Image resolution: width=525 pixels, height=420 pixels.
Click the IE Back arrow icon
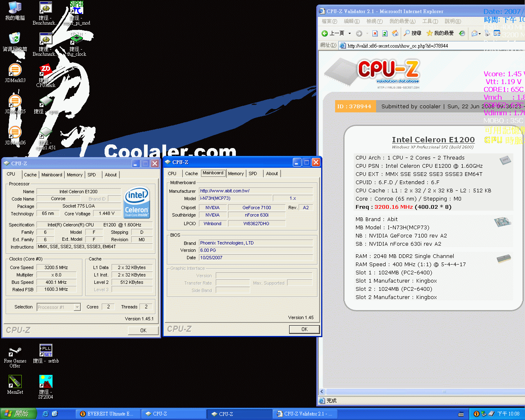[x=325, y=33]
